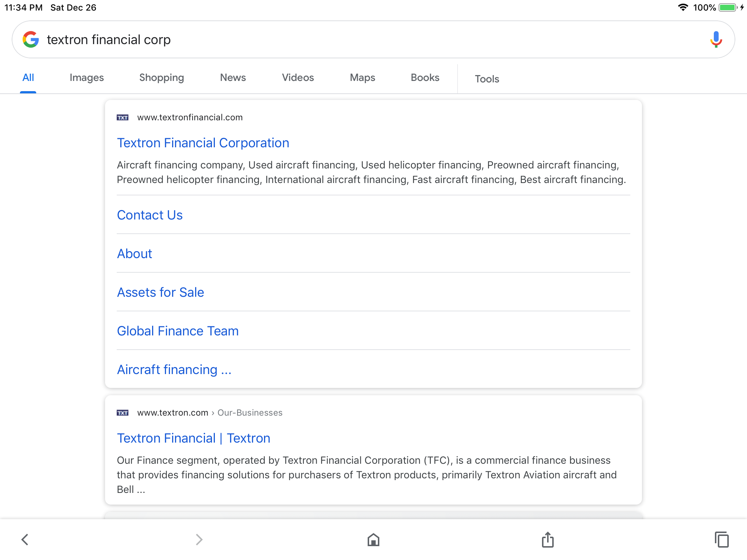Go forward with the right arrow
The width and height of the screenshot is (747, 560).
click(199, 540)
